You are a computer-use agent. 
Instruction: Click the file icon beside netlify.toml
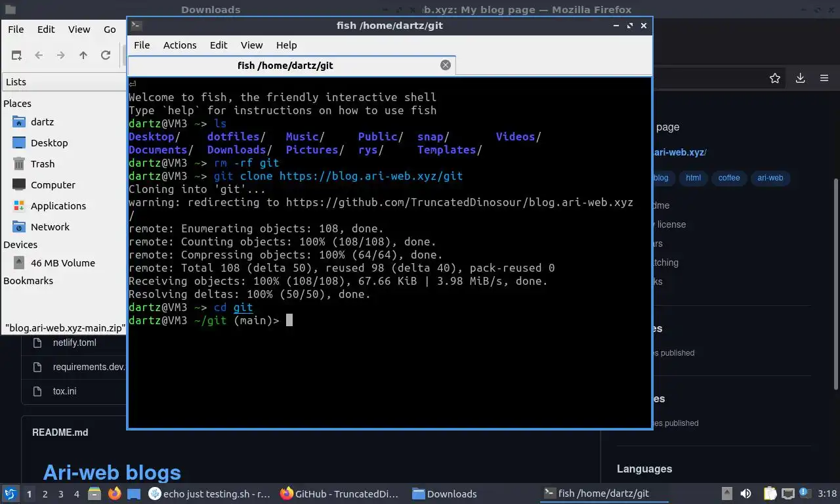[x=37, y=343]
